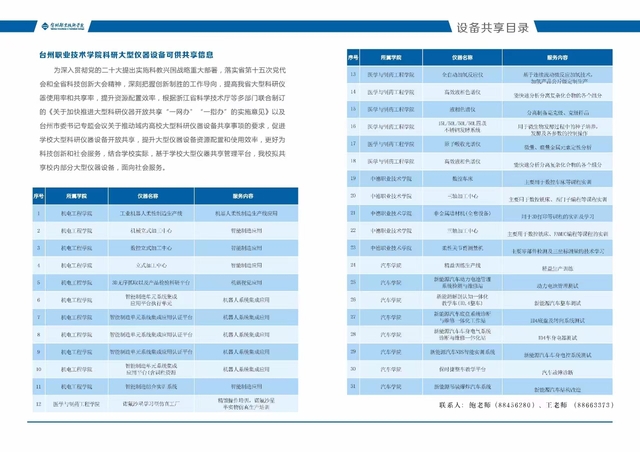Screen dimensions: 640x452
Task: Click '智能制造单元系统集成应用认证平台' in row 7
Action: pyautogui.click(x=151, y=317)
